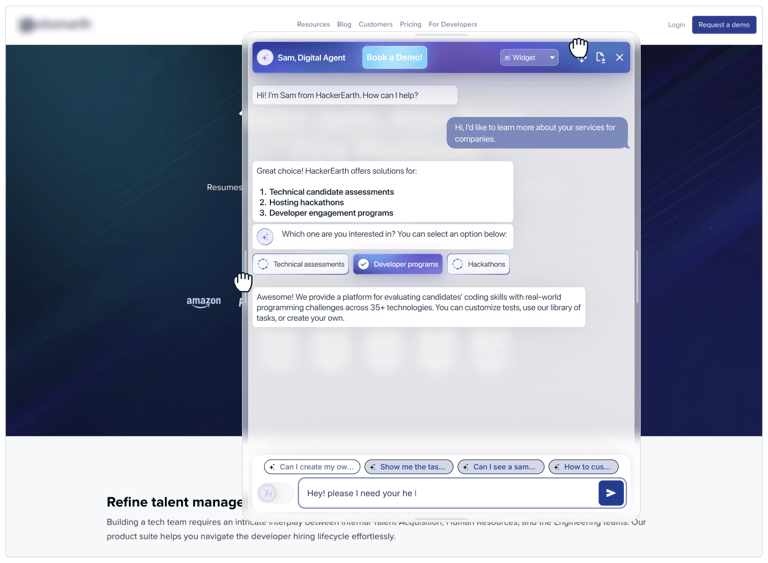The image size is (768, 563).
Task: Select the Developer programs option
Action: pyautogui.click(x=398, y=264)
